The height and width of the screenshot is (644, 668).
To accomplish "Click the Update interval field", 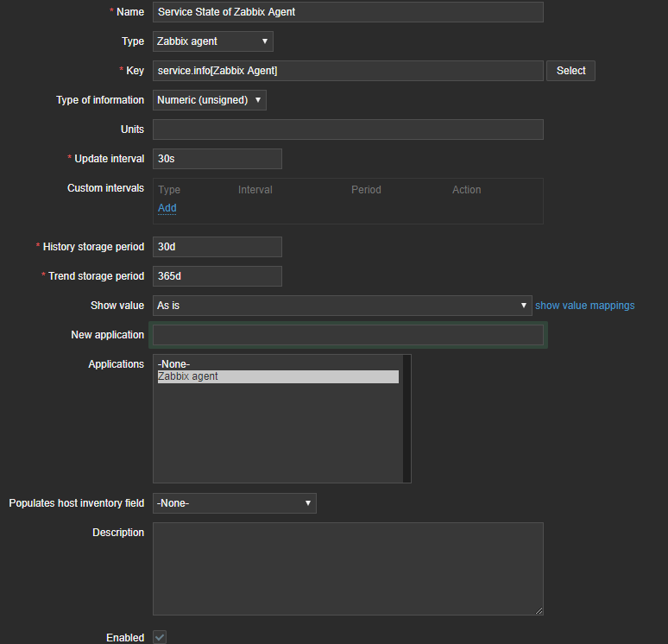I will click(217, 159).
